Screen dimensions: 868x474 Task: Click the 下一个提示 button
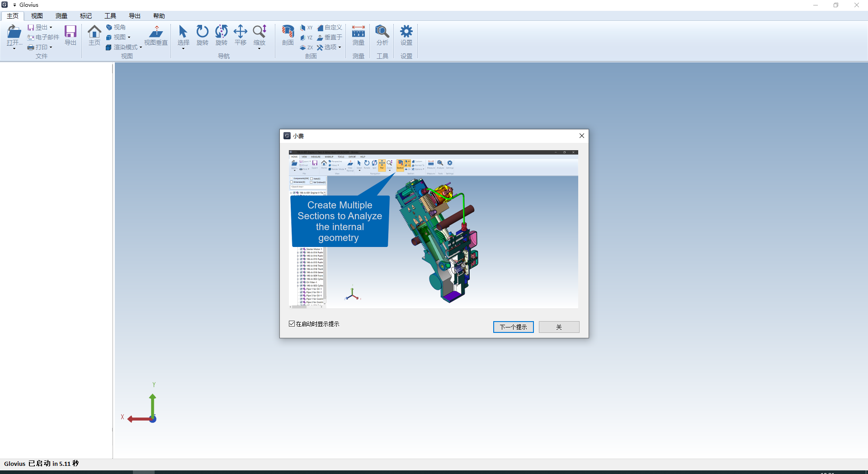[514, 327]
